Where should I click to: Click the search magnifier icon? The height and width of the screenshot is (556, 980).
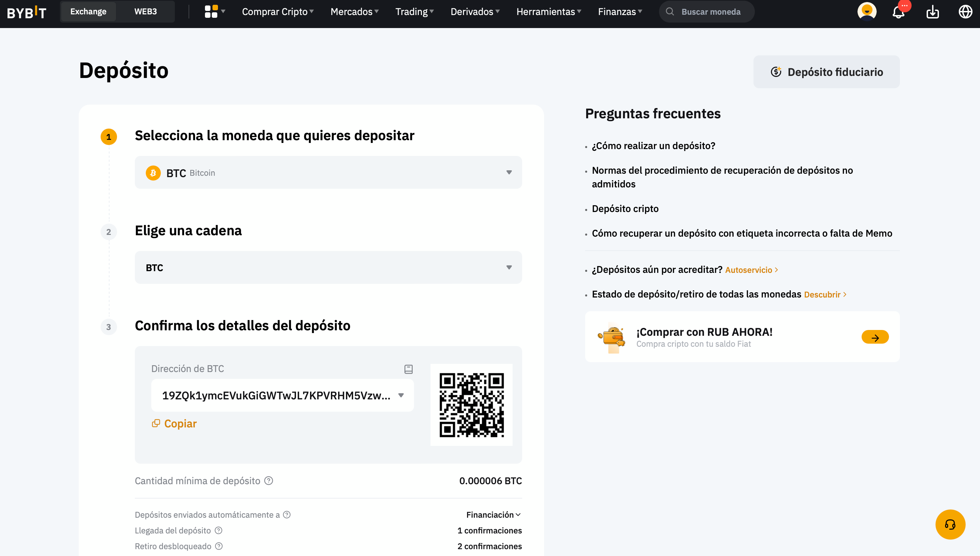pyautogui.click(x=670, y=12)
